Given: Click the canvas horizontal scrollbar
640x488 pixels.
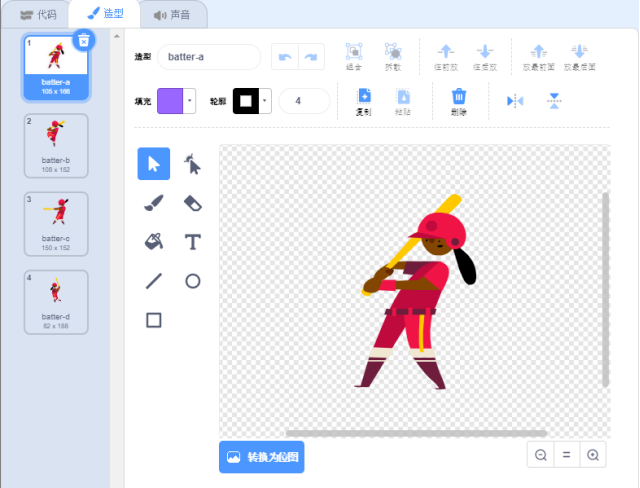Looking at the screenshot, I should 416,433.
